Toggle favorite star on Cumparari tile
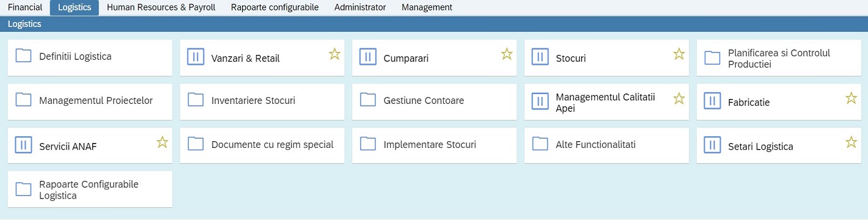Image resolution: width=868 pixels, height=220 pixels. (507, 54)
